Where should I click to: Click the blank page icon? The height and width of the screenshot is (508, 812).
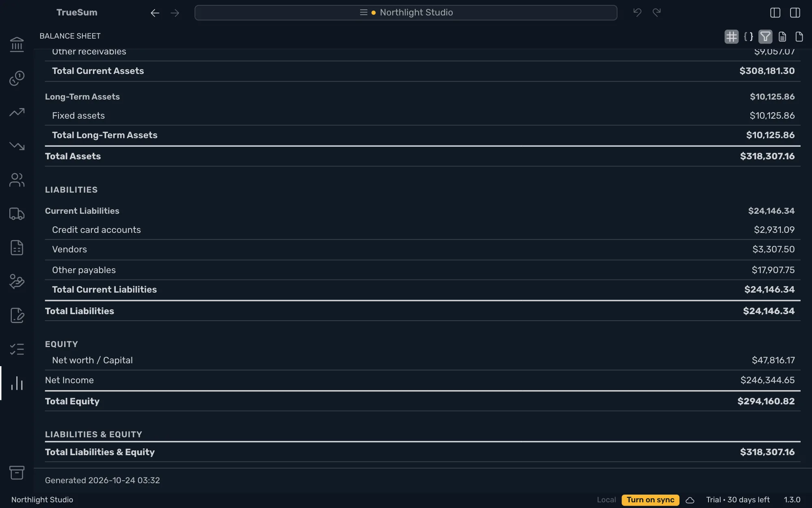point(799,37)
